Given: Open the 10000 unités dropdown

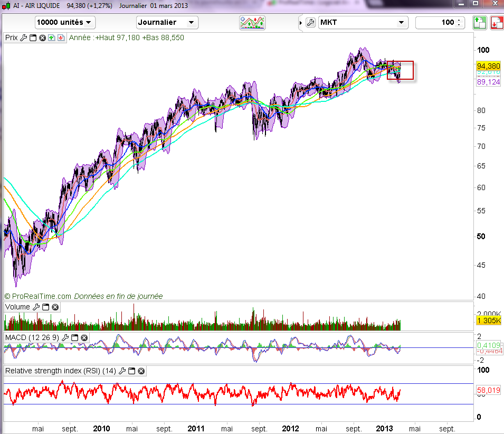Looking at the screenshot, I should [x=65, y=23].
